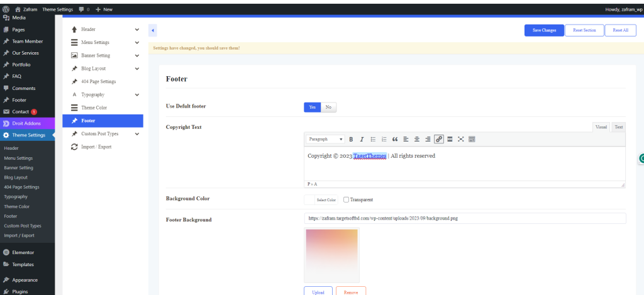The image size is (644, 295).
Task: Expand the Typography settings section
Action: tap(137, 94)
